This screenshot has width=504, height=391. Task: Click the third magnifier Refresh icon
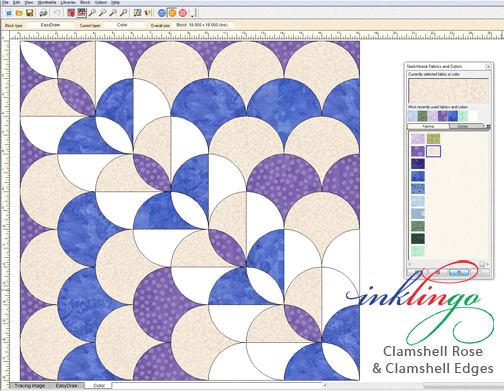pyautogui.click(x=113, y=13)
